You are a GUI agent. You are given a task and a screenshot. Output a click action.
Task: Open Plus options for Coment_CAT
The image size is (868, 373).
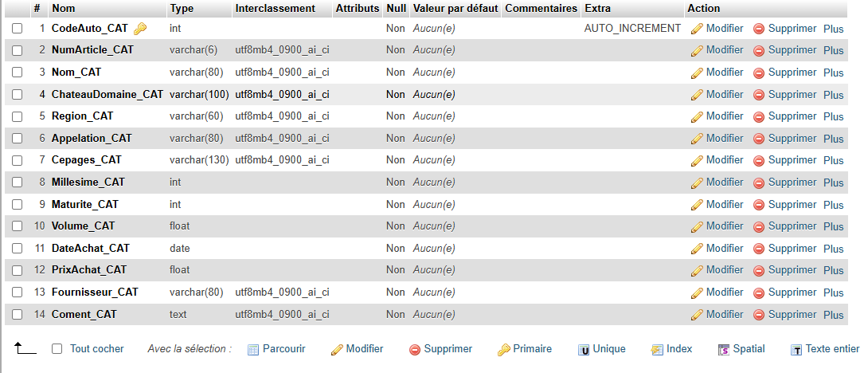click(x=833, y=315)
